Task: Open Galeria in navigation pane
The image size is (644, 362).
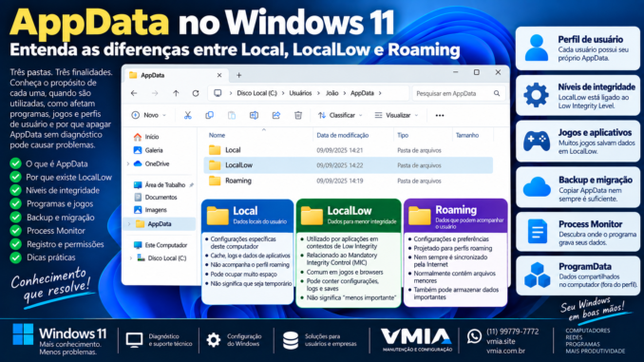Action: point(148,150)
